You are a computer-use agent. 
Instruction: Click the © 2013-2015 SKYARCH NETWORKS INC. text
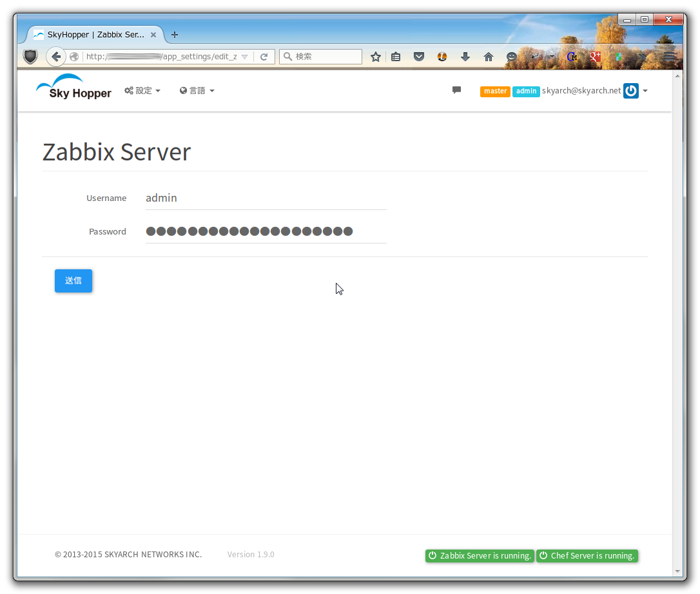(x=128, y=554)
